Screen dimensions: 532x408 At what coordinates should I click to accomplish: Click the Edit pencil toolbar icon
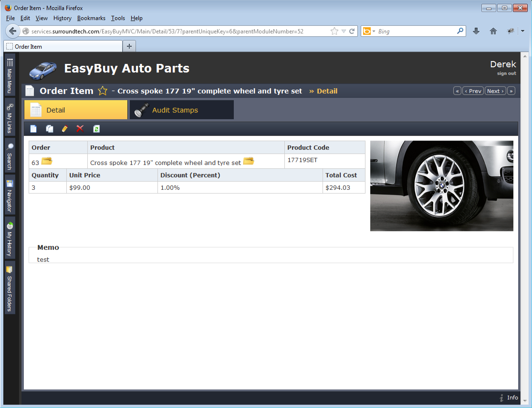point(65,129)
